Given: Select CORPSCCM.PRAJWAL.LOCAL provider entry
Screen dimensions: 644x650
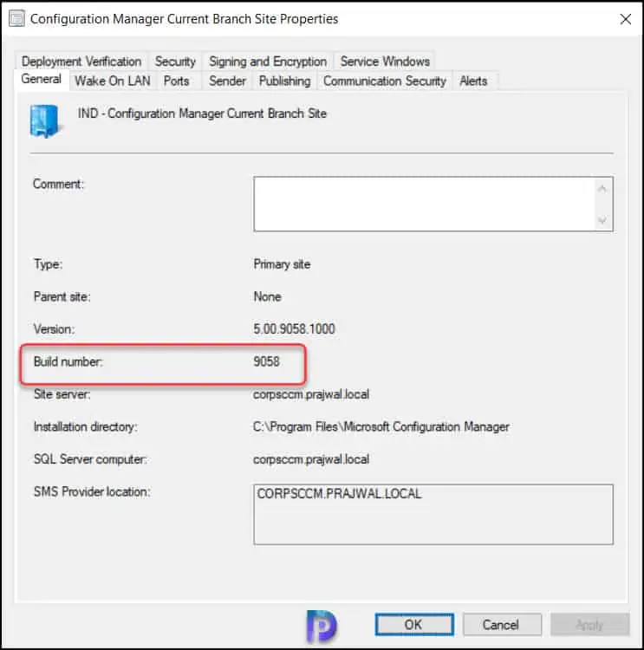Looking at the screenshot, I should tap(339, 494).
